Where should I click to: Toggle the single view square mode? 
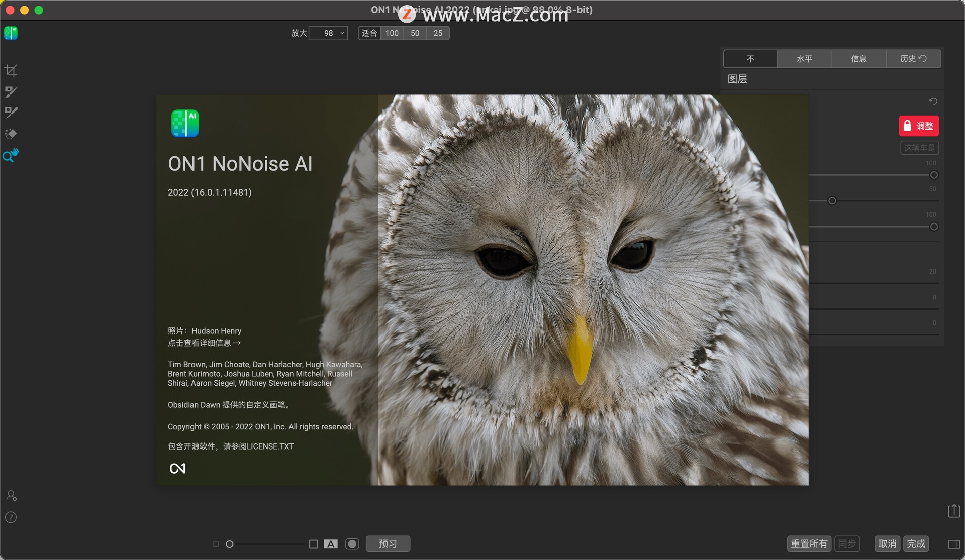(x=314, y=544)
